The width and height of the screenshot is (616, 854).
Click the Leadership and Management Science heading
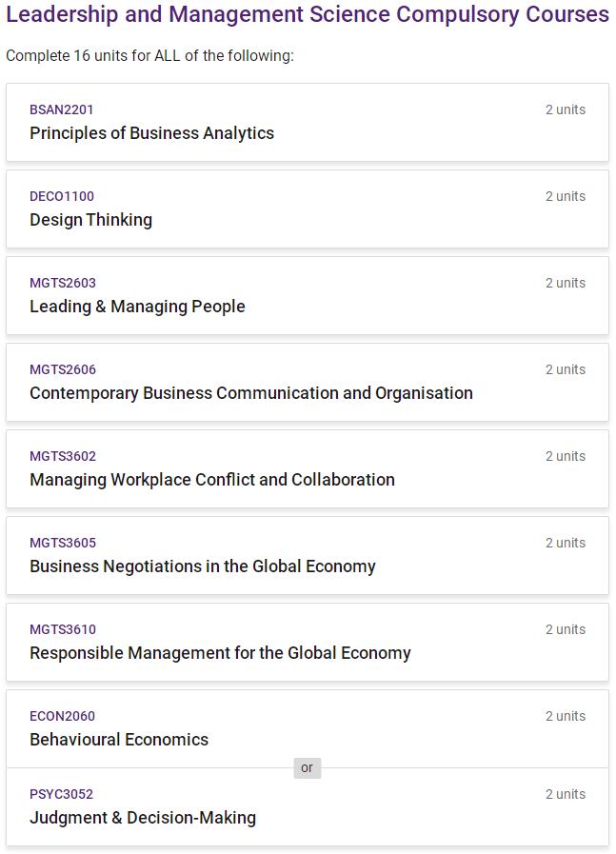click(x=307, y=15)
